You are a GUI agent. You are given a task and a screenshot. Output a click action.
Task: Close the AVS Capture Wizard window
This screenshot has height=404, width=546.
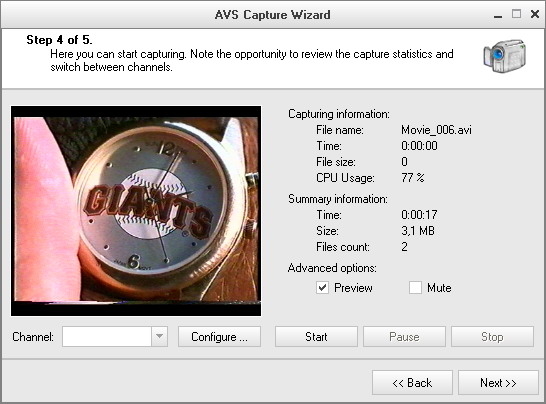(x=535, y=14)
